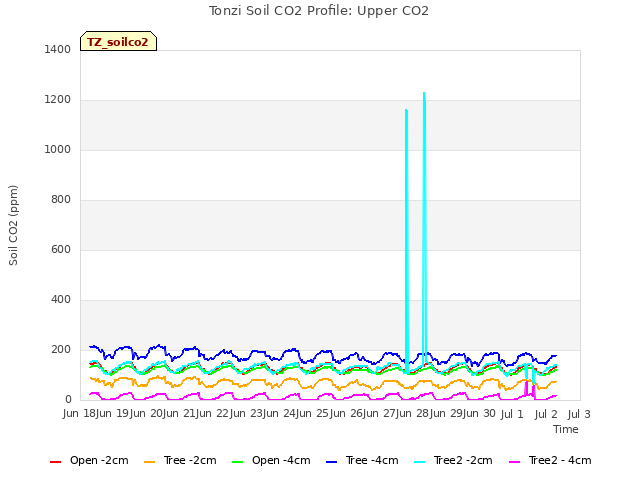640x480 pixels.
Task: Click the green Open -4cm legend swatch
Action: coord(237,462)
